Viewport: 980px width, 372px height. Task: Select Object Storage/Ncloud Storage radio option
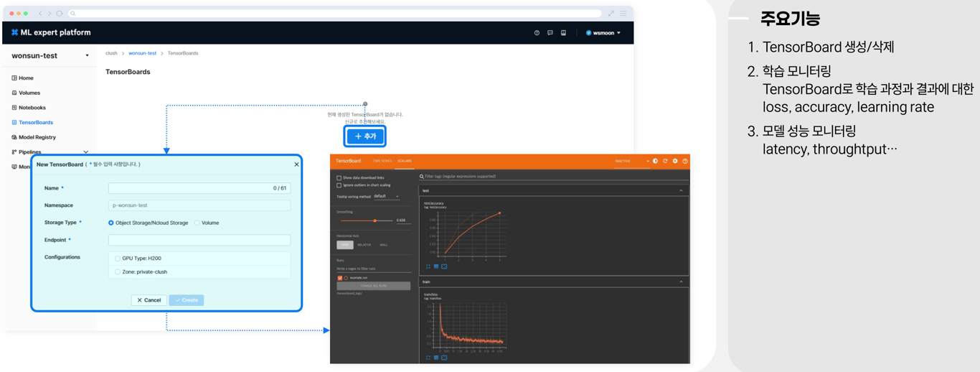(x=111, y=223)
